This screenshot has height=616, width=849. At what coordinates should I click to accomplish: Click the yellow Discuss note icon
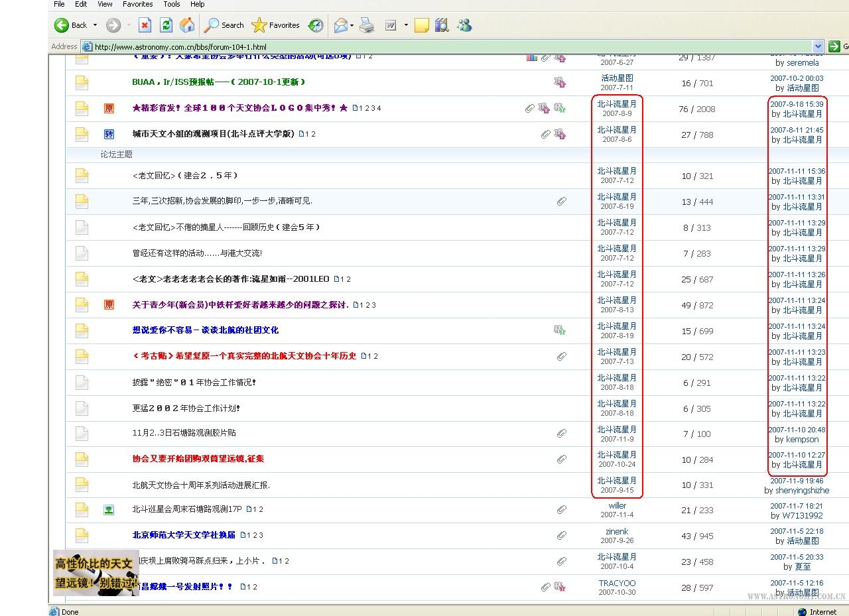tap(421, 25)
